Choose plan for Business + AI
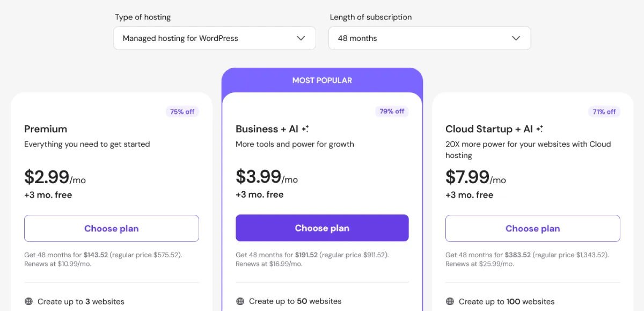 pos(322,228)
